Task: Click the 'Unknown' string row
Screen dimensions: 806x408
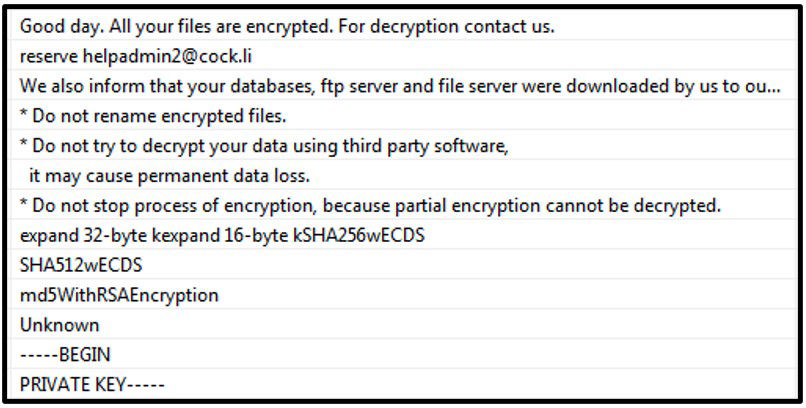Action: pos(403,324)
